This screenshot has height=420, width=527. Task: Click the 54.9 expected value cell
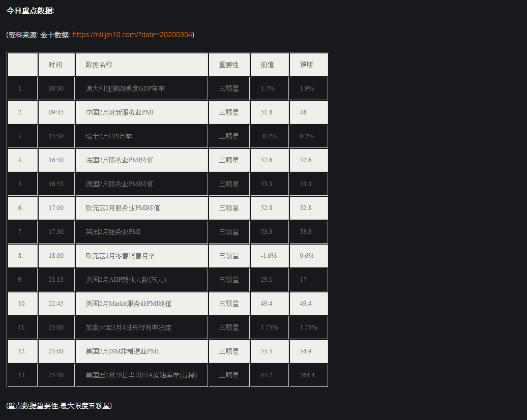[309, 351]
